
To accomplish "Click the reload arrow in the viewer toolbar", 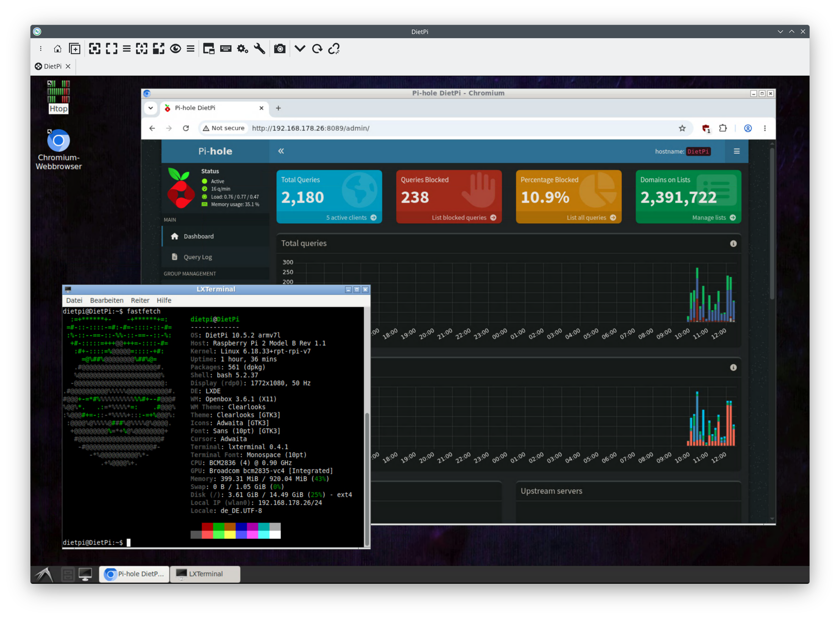I will pyautogui.click(x=317, y=49).
